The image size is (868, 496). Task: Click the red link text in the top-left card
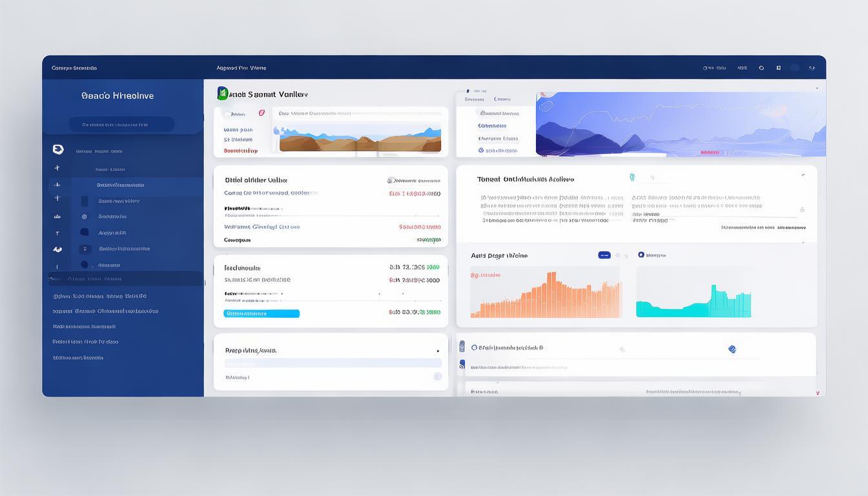[240, 151]
